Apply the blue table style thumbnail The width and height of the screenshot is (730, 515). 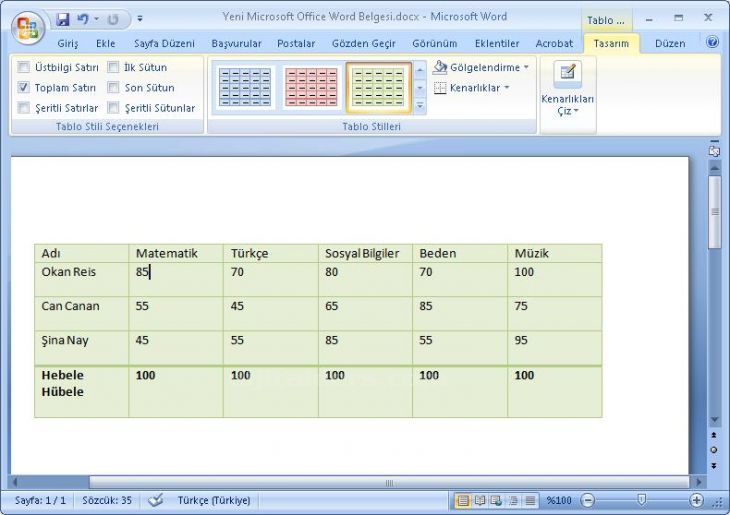pos(245,88)
